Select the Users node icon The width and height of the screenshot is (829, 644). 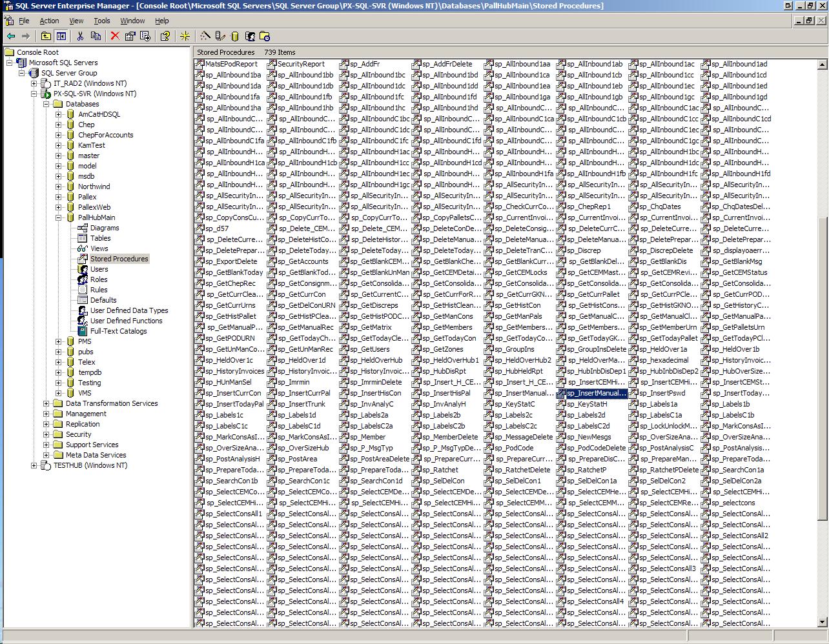83,269
